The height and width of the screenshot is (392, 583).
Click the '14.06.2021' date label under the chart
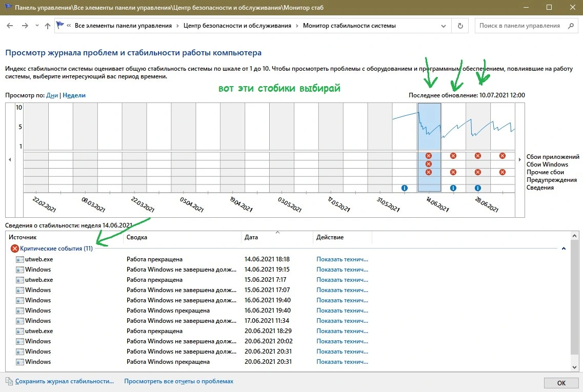click(437, 204)
